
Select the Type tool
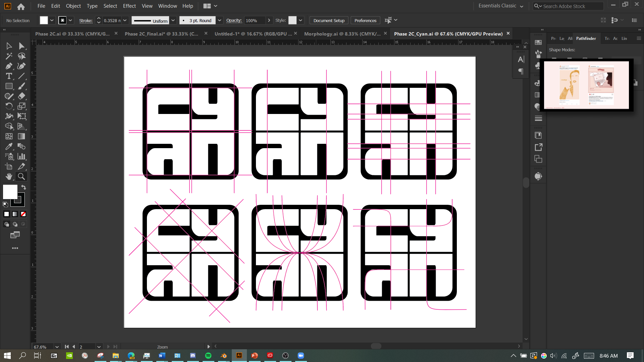coord(9,76)
